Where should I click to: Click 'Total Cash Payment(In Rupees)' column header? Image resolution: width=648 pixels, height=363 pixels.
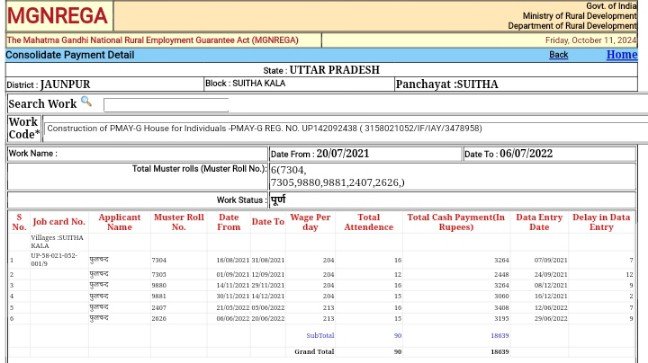456,222
